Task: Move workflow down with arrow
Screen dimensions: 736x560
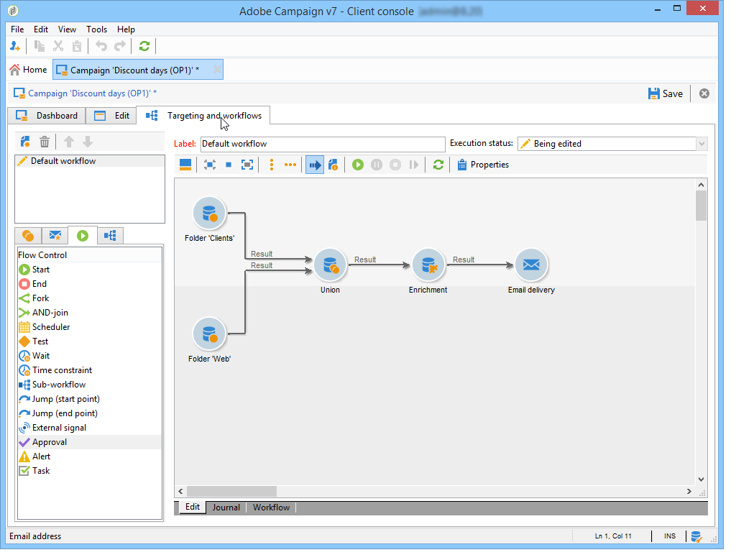Action: [88, 142]
